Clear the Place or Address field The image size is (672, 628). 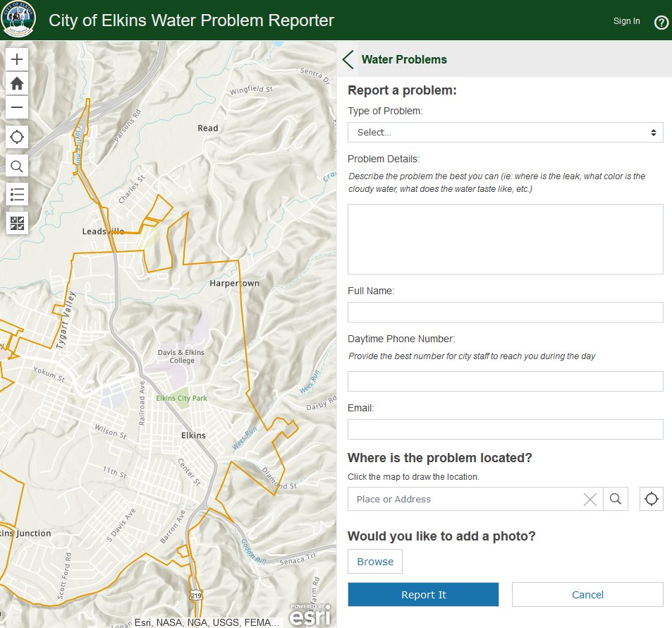(x=590, y=500)
